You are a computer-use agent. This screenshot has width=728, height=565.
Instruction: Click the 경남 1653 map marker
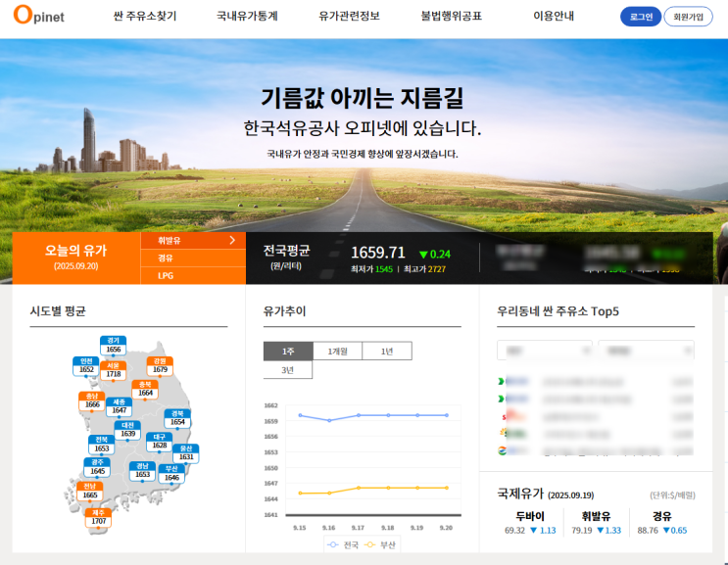click(142, 470)
